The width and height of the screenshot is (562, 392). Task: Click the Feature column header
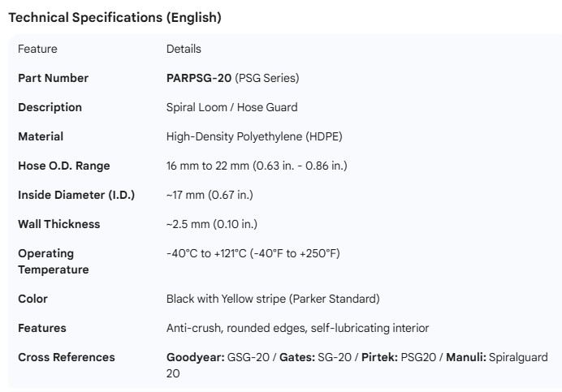coord(37,49)
